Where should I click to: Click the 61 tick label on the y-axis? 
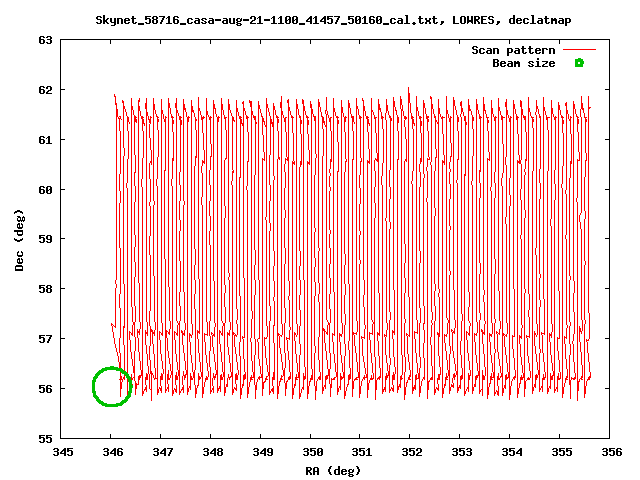click(44, 140)
